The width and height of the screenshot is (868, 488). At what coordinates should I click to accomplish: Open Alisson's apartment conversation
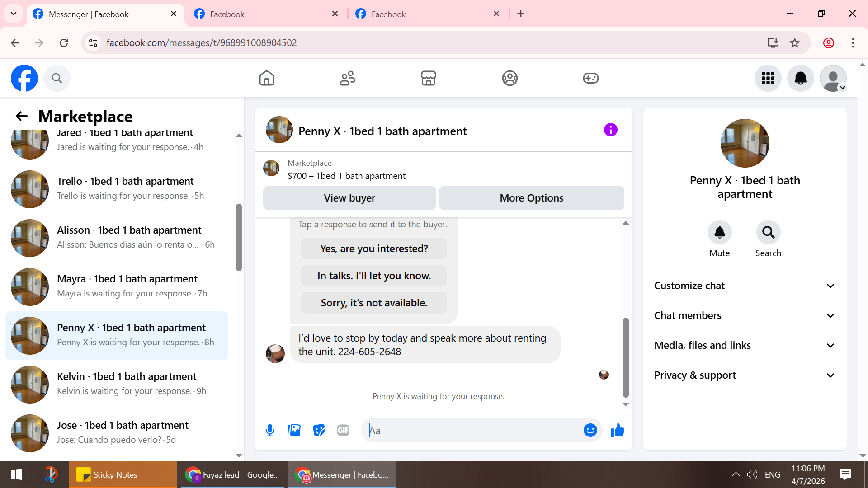[117, 238]
